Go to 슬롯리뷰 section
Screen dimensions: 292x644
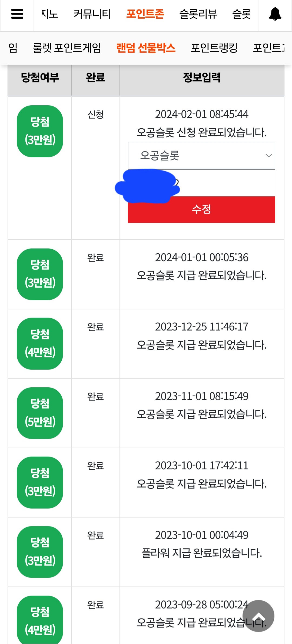click(x=198, y=14)
